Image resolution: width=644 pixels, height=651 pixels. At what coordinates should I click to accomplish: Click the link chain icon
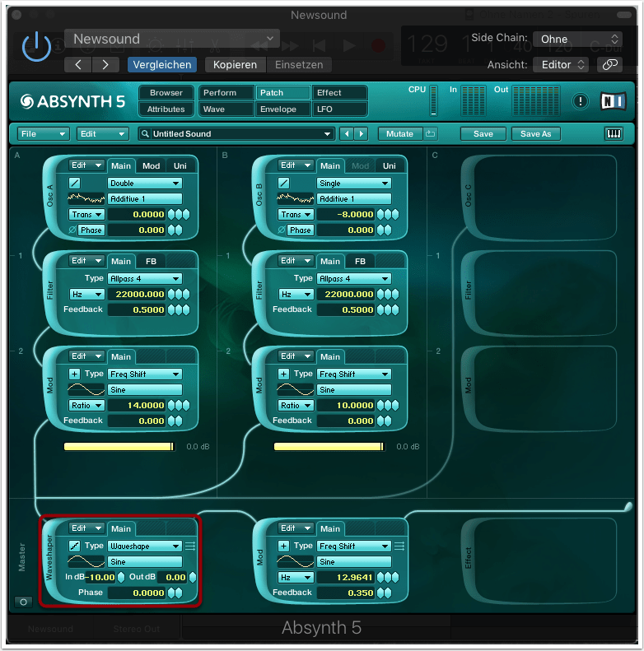(610, 64)
